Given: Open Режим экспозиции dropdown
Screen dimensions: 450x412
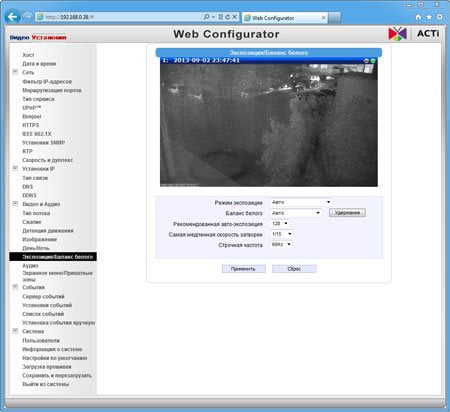Looking at the screenshot, I should pyautogui.click(x=301, y=202).
